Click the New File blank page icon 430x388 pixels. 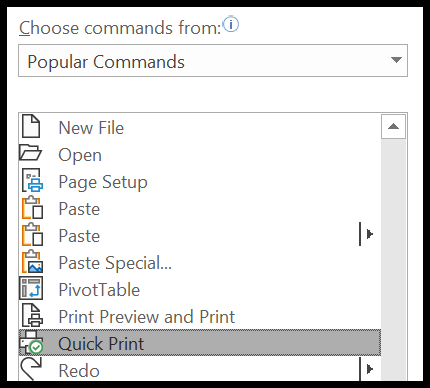point(31,126)
